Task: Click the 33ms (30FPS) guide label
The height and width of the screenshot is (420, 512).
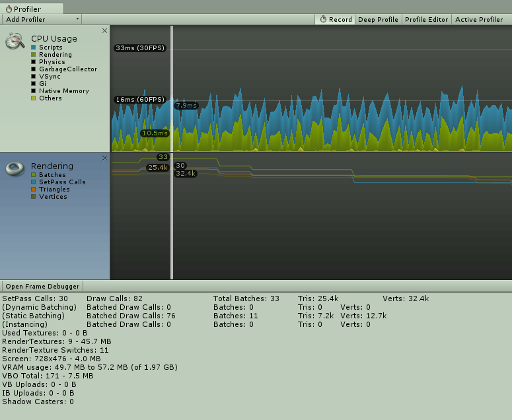Action: tap(140, 48)
